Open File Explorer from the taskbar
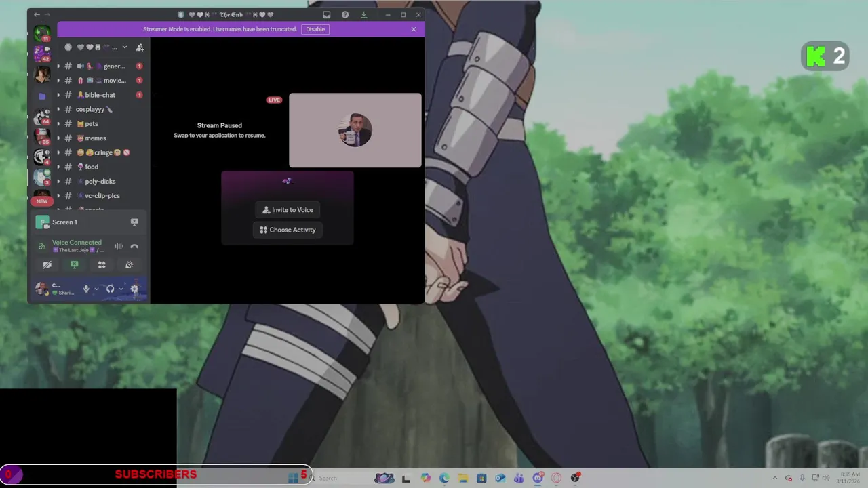868x488 pixels. tap(462, 478)
